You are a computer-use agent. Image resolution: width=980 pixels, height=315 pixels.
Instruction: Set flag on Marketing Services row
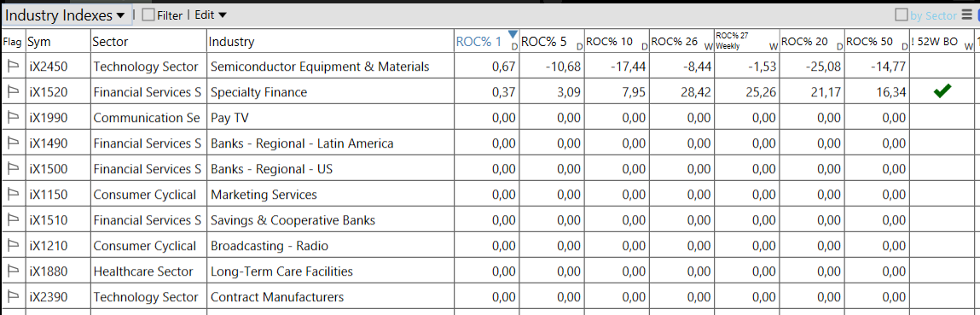click(x=13, y=195)
